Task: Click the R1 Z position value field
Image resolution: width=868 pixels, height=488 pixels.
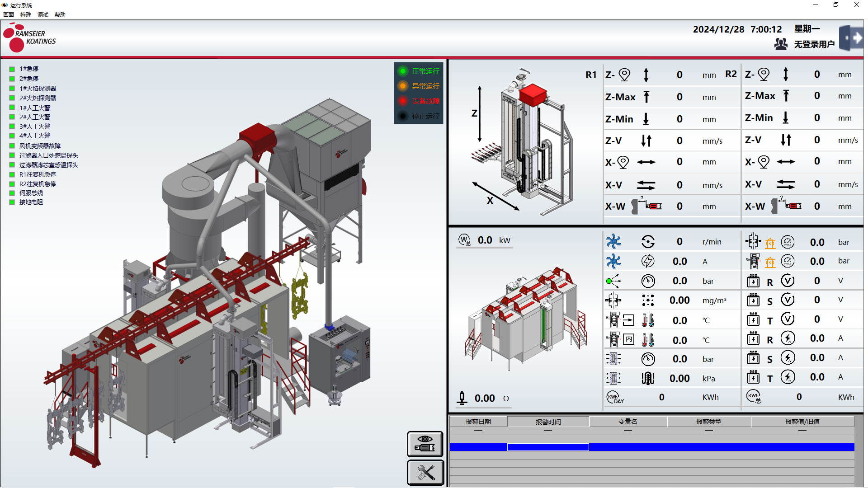Action: coord(679,75)
